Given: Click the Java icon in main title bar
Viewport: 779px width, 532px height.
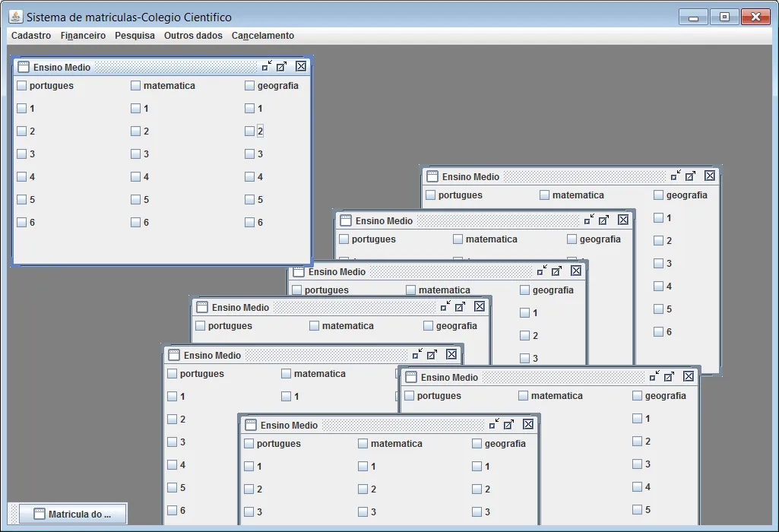Looking at the screenshot, I should point(15,17).
